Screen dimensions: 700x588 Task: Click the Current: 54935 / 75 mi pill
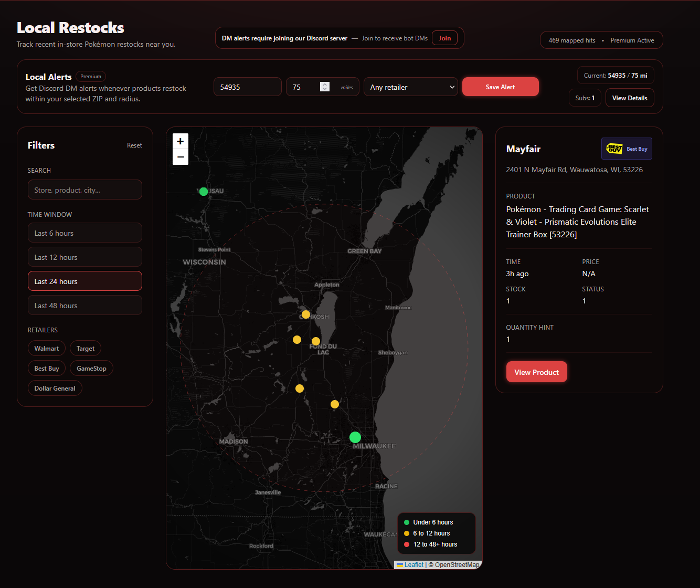616,76
